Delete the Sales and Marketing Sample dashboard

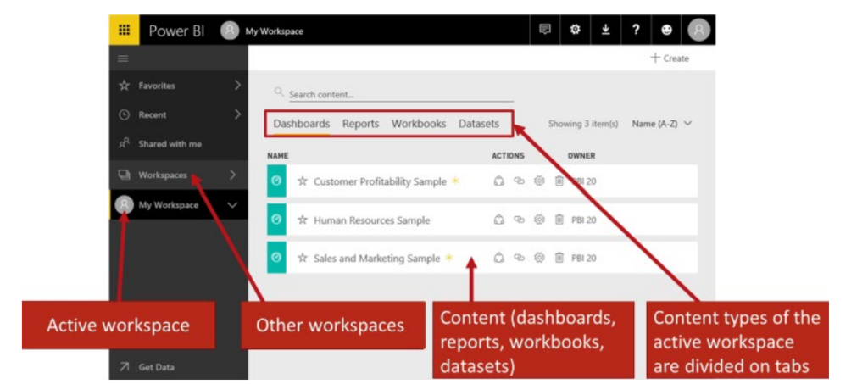(559, 258)
